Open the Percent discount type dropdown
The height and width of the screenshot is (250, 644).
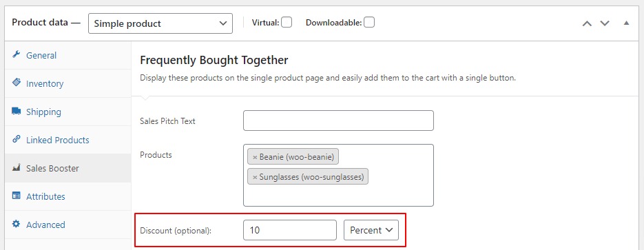click(x=371, y=230)
